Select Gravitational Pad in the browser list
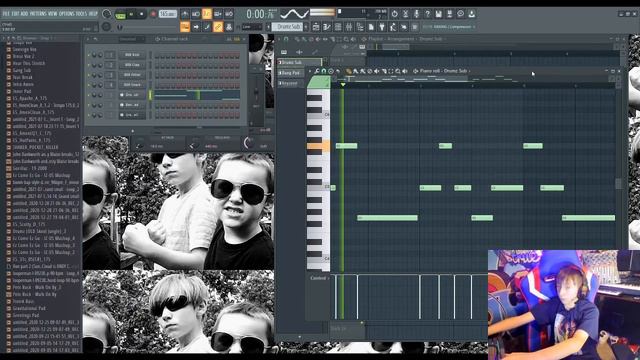The width and height of the screenshot is (640, 360). click(x=29, y=308)
